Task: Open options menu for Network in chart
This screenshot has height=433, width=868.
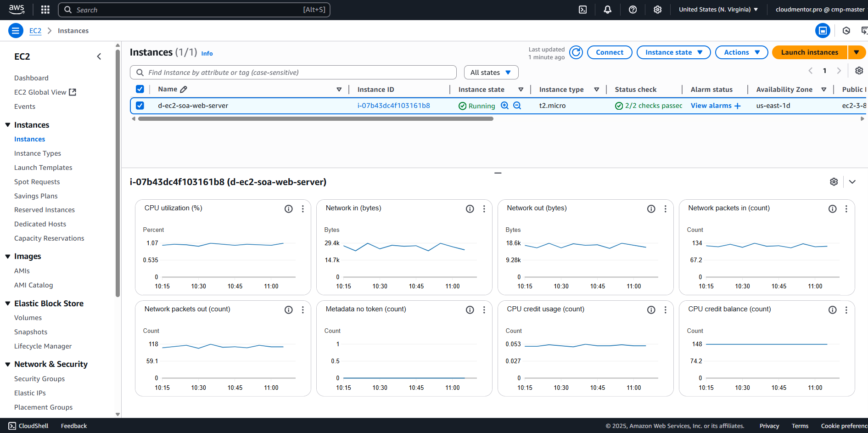Action: click(484, 209)
